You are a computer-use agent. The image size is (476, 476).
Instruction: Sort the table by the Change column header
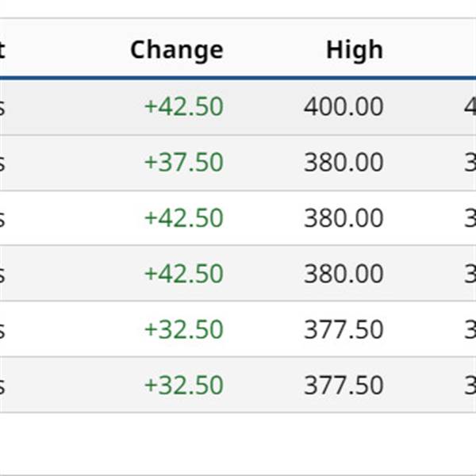click(176, 50)
